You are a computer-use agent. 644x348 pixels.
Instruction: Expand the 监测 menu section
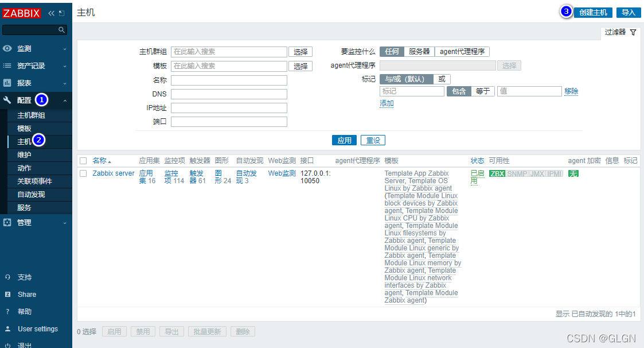[65, 49]
